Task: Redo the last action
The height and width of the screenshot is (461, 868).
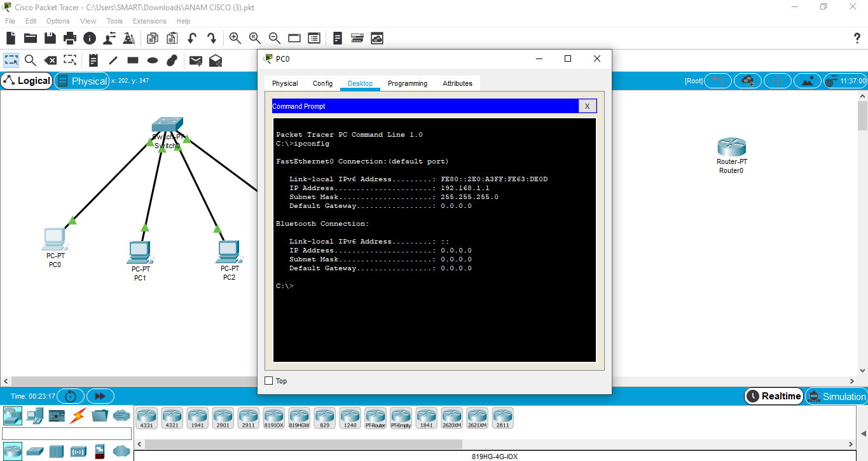Action: tap(212, 38)
